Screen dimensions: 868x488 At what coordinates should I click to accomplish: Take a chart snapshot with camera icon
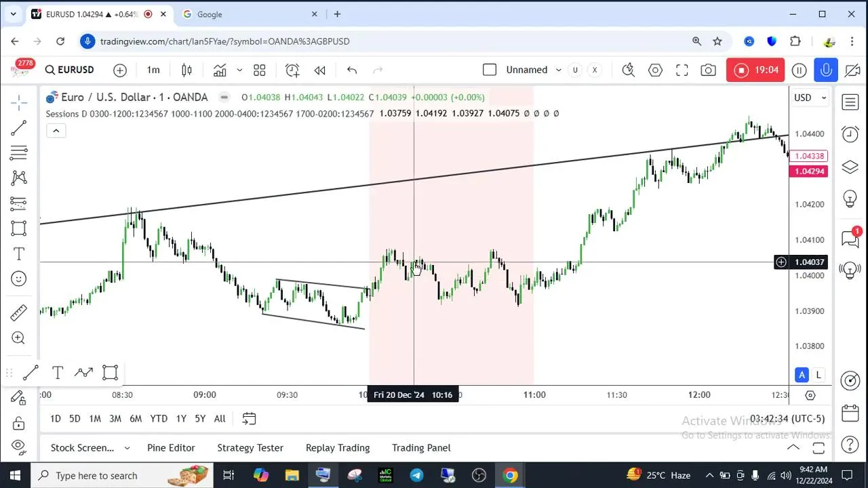(x=709, y=70)
